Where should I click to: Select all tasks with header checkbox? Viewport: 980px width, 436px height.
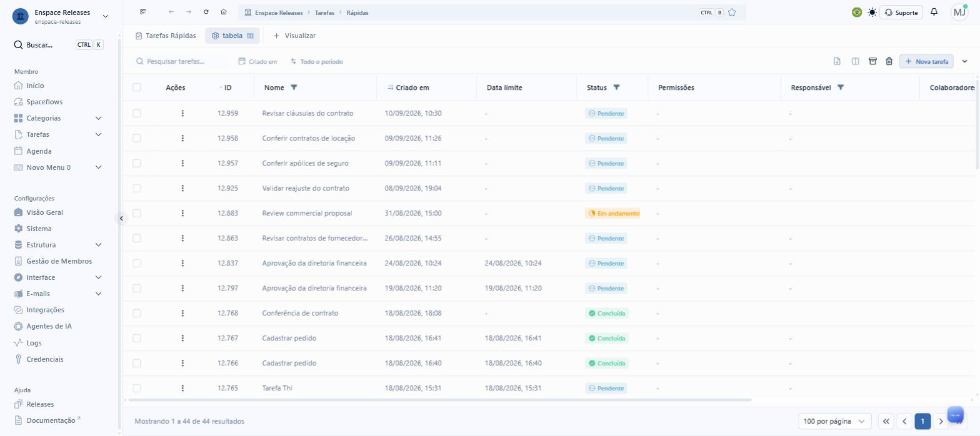[x=137, y=87]
